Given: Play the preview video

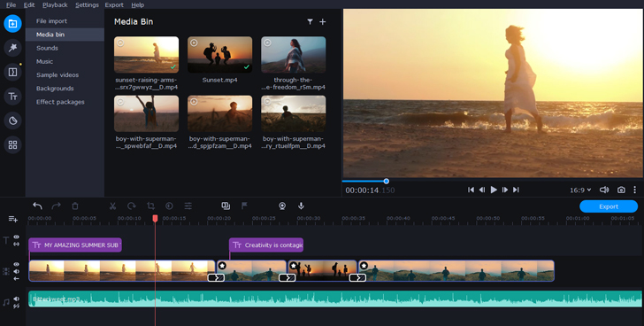Looking at the screenshot, I should [494, 190].
